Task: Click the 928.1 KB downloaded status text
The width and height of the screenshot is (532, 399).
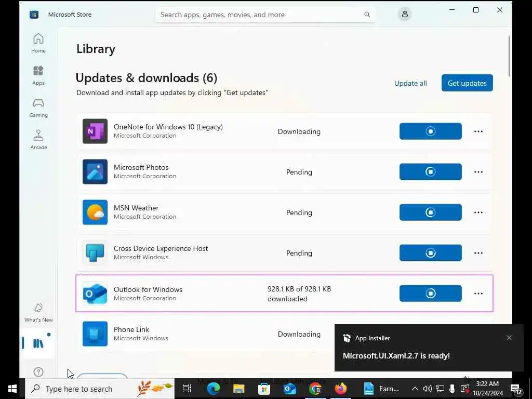Action: coord(299,294)
